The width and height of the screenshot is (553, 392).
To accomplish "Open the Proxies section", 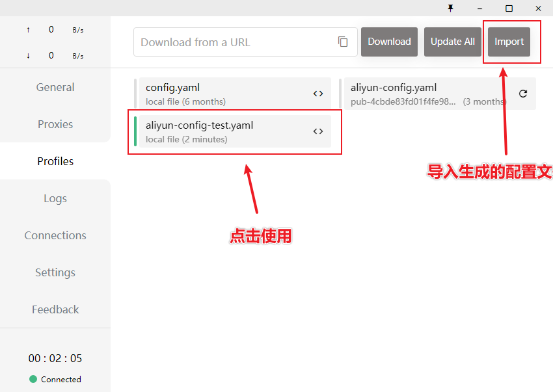I will [x=55, y=124].
